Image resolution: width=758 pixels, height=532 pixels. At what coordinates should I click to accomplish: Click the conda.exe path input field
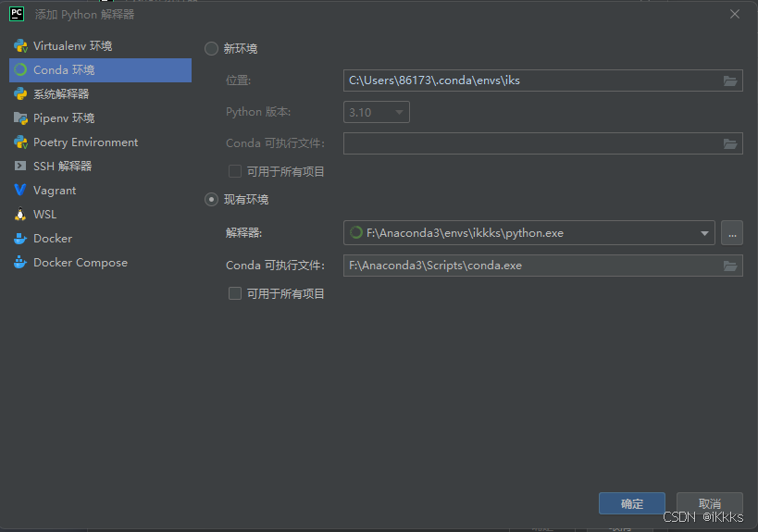click(543, 266)
